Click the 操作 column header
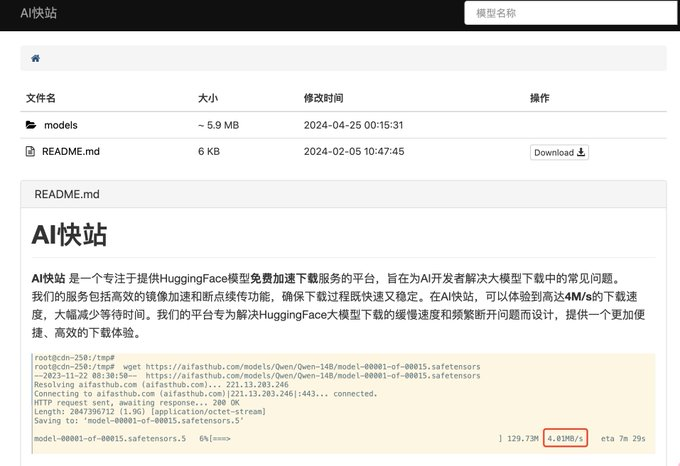Image resolution: width=680 pixels, height=466 pixels. pos(539,98)
